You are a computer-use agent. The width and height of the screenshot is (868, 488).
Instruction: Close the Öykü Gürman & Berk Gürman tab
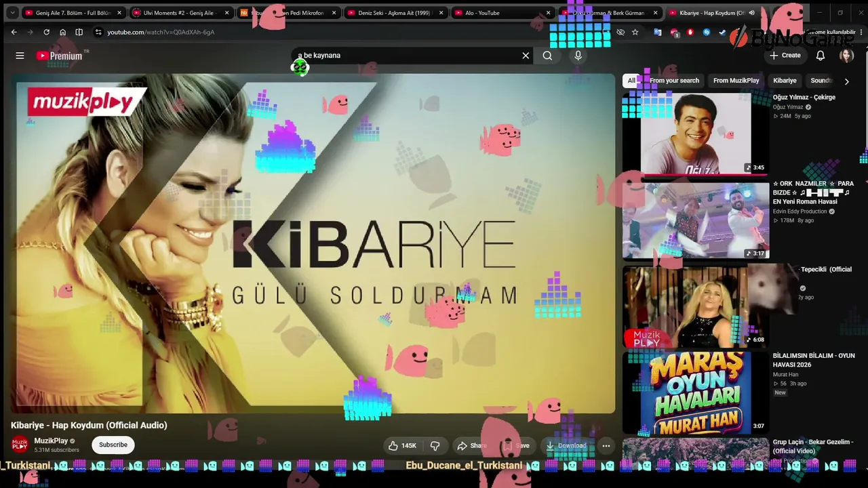(x=655, y=13)
